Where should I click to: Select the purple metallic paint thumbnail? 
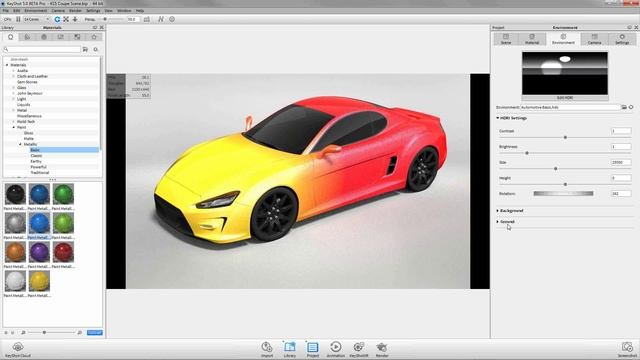click(39, 252)
